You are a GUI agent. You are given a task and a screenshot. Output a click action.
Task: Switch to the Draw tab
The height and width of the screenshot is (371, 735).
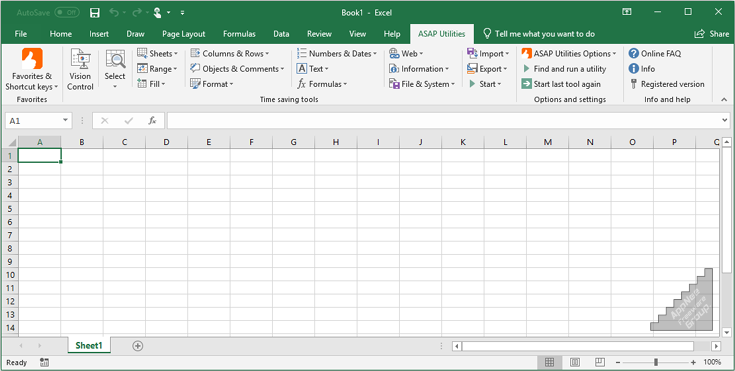135,34
